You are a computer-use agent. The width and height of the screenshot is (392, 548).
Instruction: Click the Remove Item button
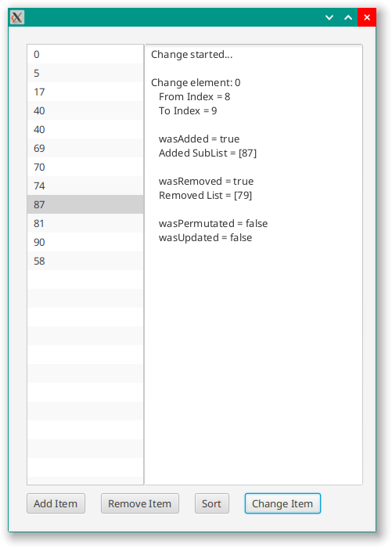pos(140,503)
